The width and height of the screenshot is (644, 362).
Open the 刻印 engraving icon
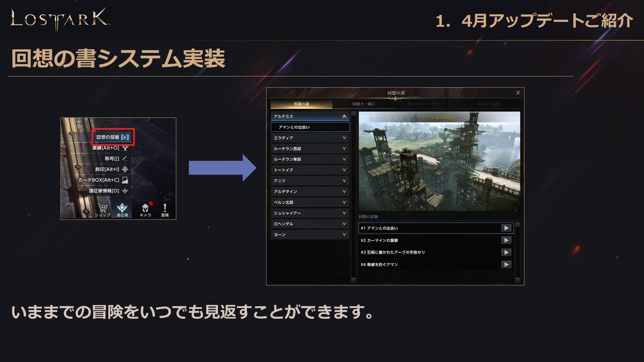point(125,169)
